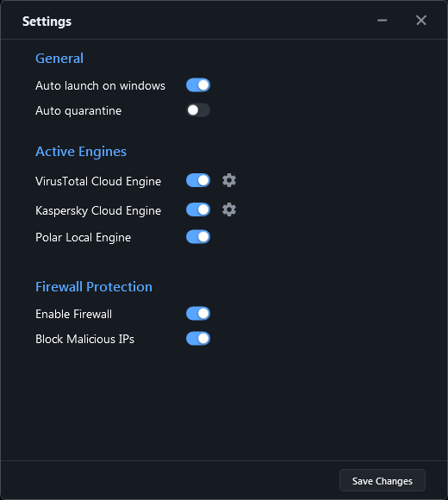Click the Settings window title text
Viewport: 448px width, 500px height.
click(x=47, y=22)
